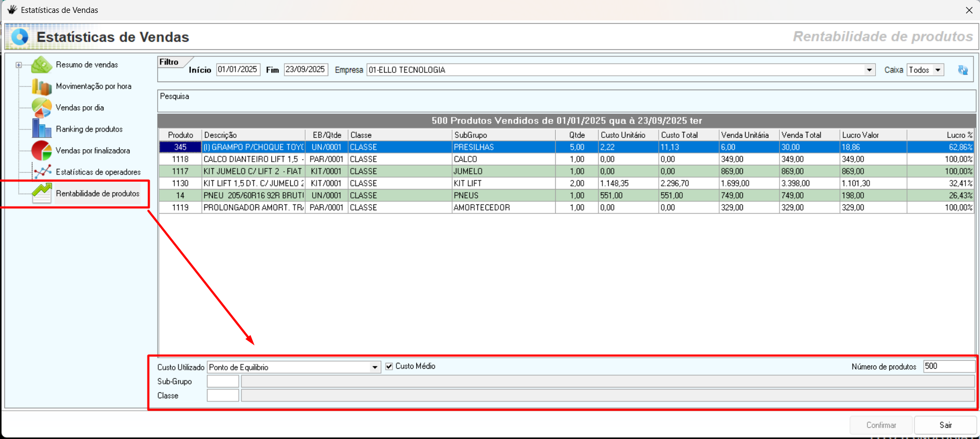Click the Resumo de vendas money icon

click(x=41, y=65)
